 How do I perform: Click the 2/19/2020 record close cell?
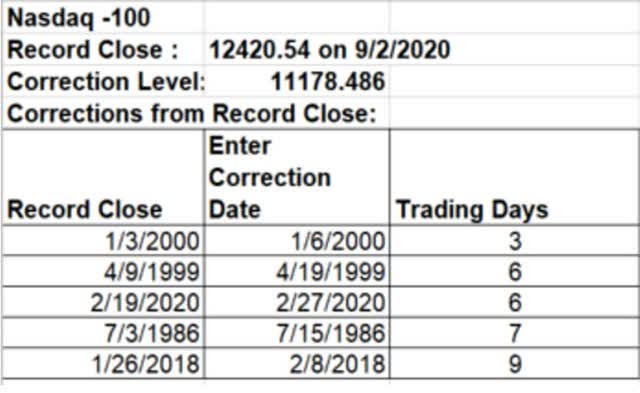click(103, 302)
